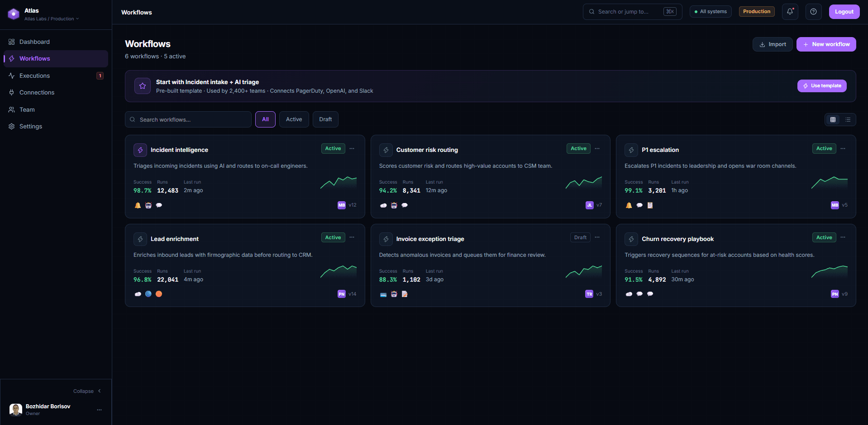Image resolution: width=868 pixels, height=425 pixels.
Task: Open Settings in sidebar
Action: (x=56, y=127)
